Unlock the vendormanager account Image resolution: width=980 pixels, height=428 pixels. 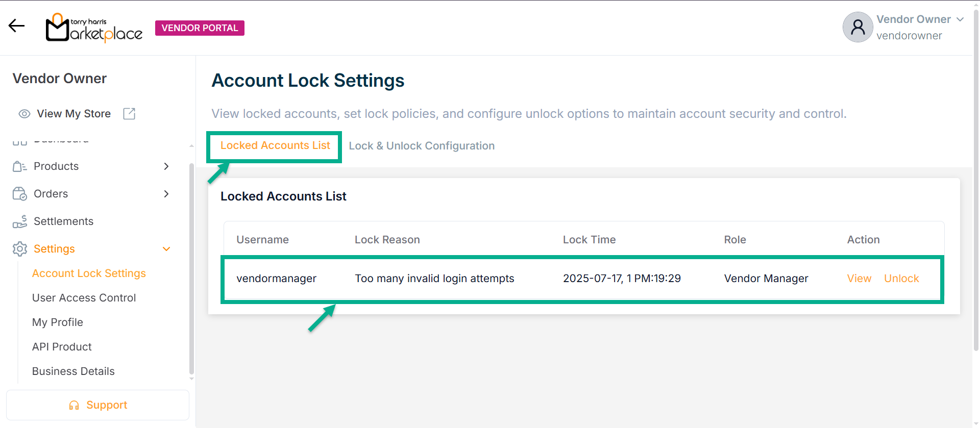coord(901,279)
